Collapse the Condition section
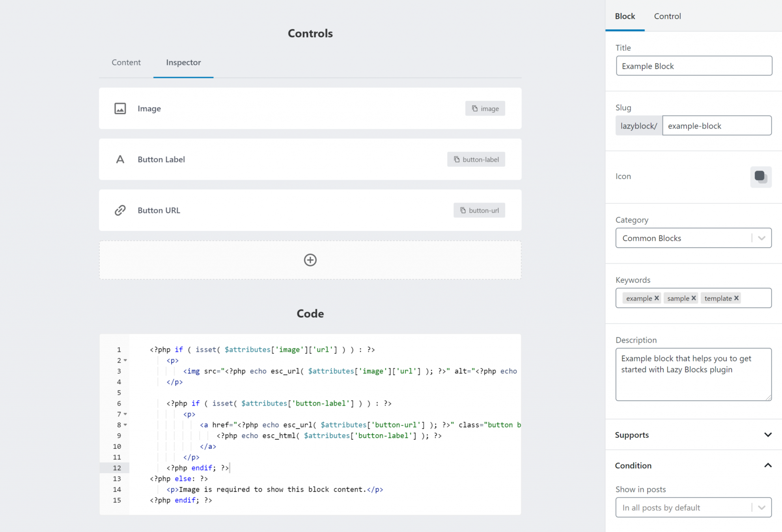 click(767, 465)
